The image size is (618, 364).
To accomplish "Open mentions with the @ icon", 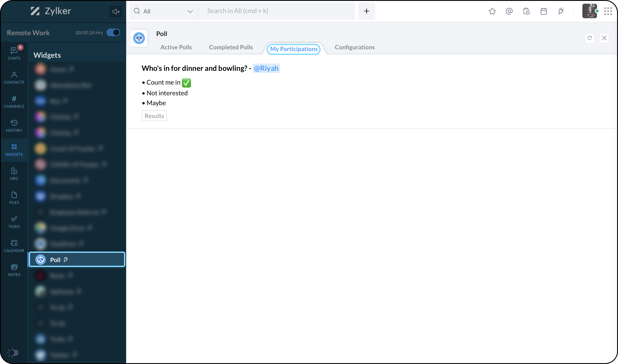I will click(509, 11).
